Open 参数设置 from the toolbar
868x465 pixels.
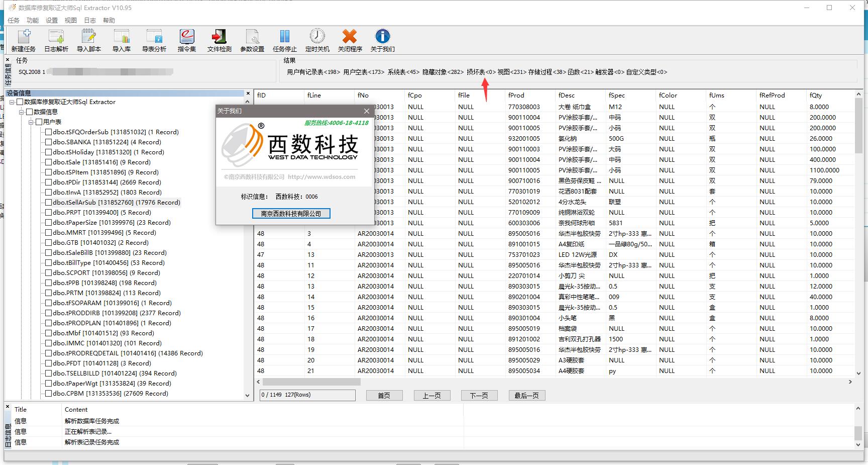pyautogui.click(x=252, y=40)
